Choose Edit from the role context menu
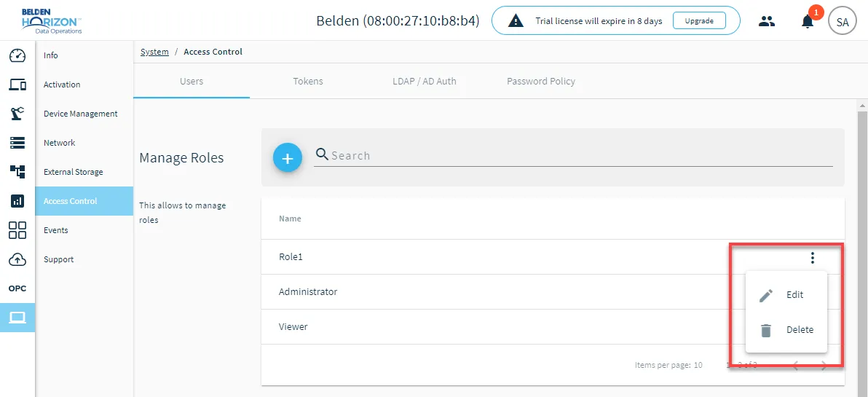The image size is (868, 397). coord(786,295)
